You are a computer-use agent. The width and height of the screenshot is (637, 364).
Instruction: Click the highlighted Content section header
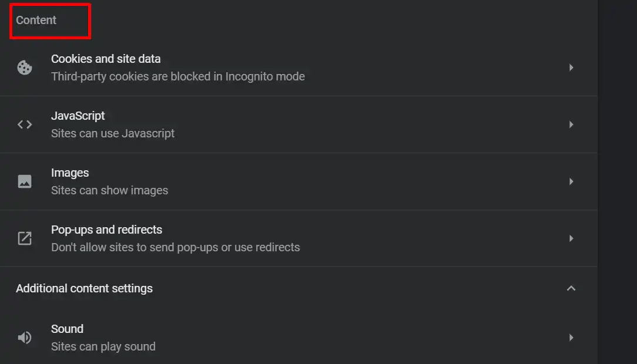(36, 20)
